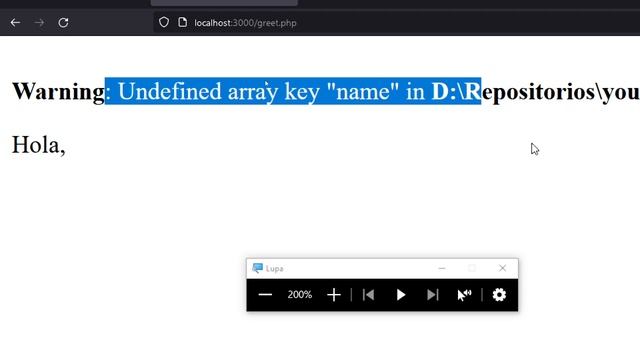Viewport: 640px width, 360px height.
Task: Skip to next sentence in Lupa reader
Action: coord(432,295)
